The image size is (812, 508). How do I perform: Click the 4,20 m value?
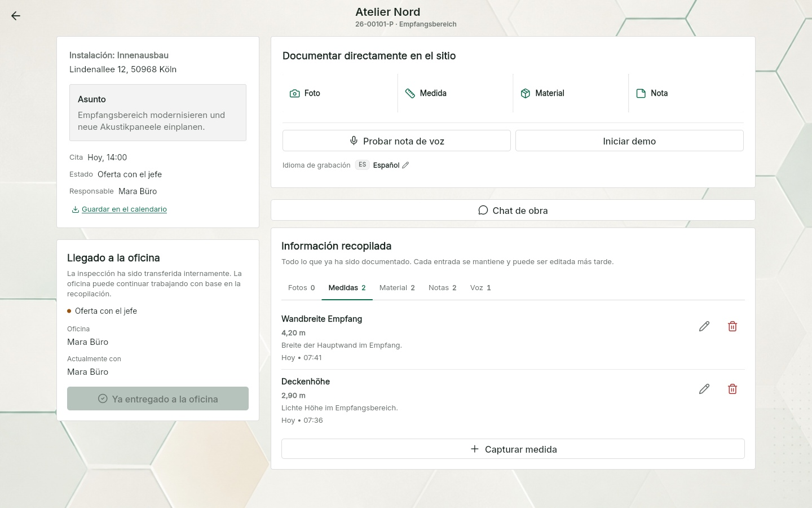coord(293,333)
